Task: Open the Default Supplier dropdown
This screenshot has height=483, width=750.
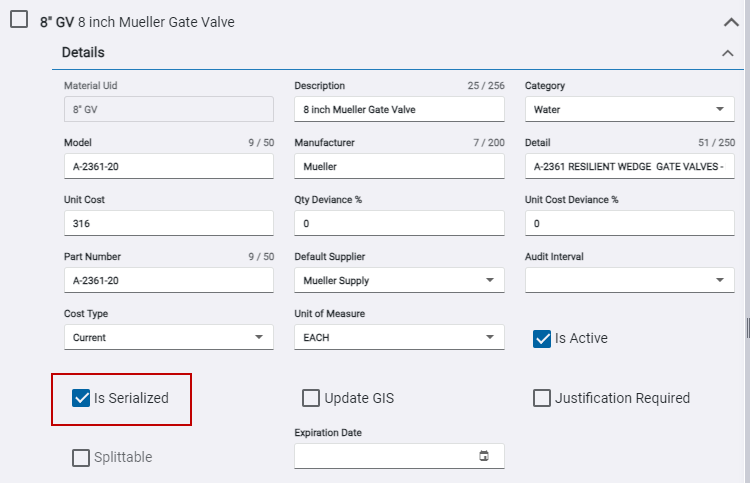Action: (x=399, y=281)
